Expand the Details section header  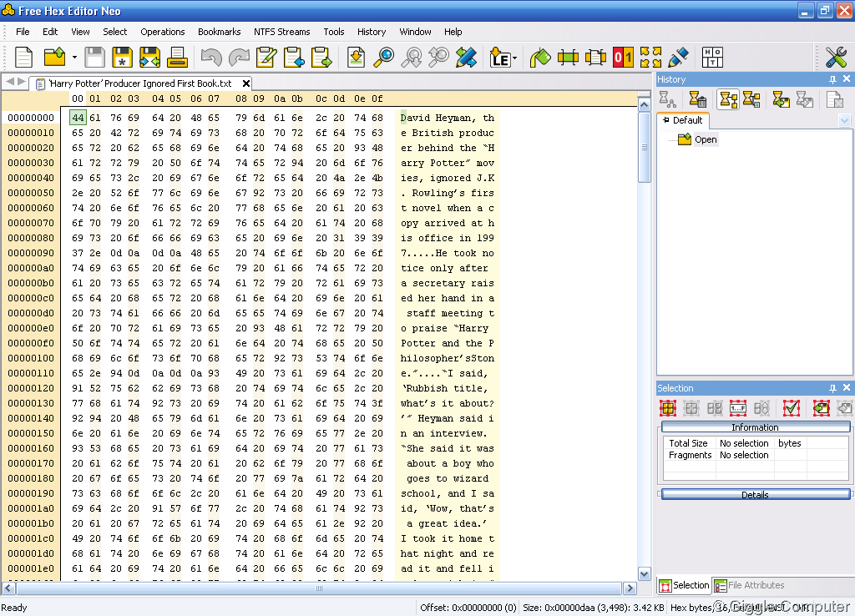pos(755,494)
